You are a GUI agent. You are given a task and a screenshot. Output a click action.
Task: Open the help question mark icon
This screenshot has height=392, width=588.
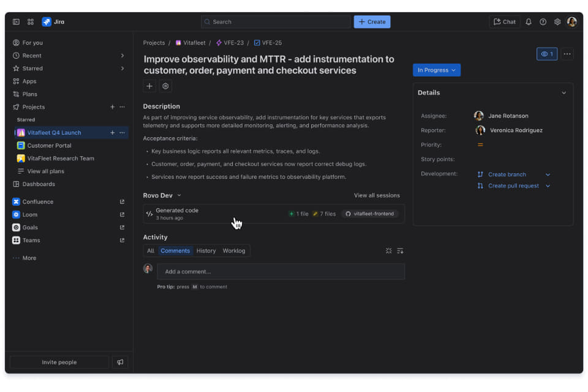pyautogui.click(x=543, y=22)
